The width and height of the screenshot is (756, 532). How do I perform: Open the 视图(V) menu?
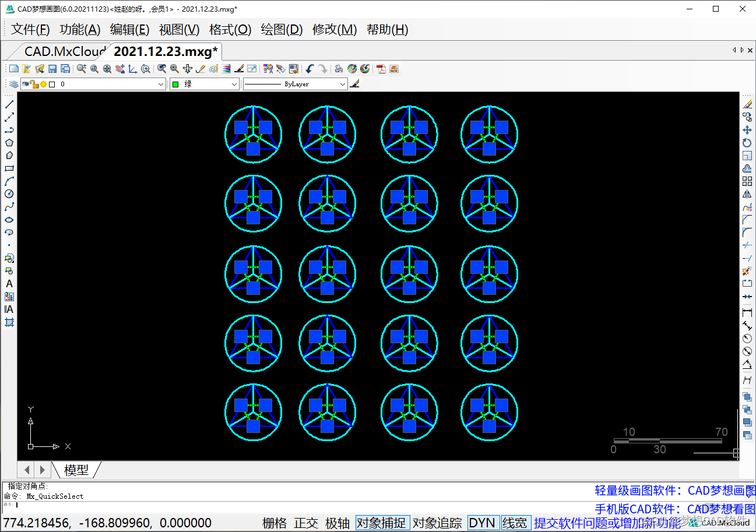tap(180, 30)
